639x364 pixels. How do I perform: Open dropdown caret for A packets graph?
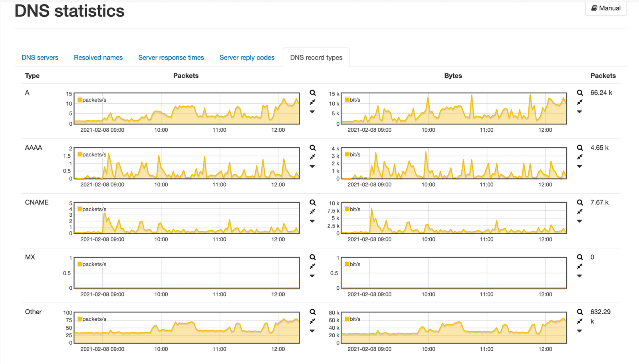coord(312,112)
